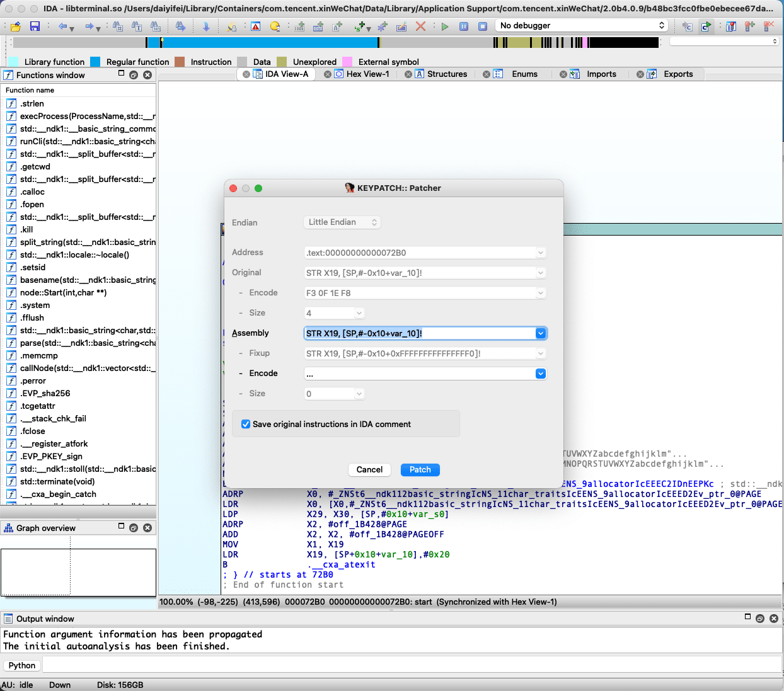Open the No debugger dropdown
This screenshot has height=691, width=784.
pos(582,25)
